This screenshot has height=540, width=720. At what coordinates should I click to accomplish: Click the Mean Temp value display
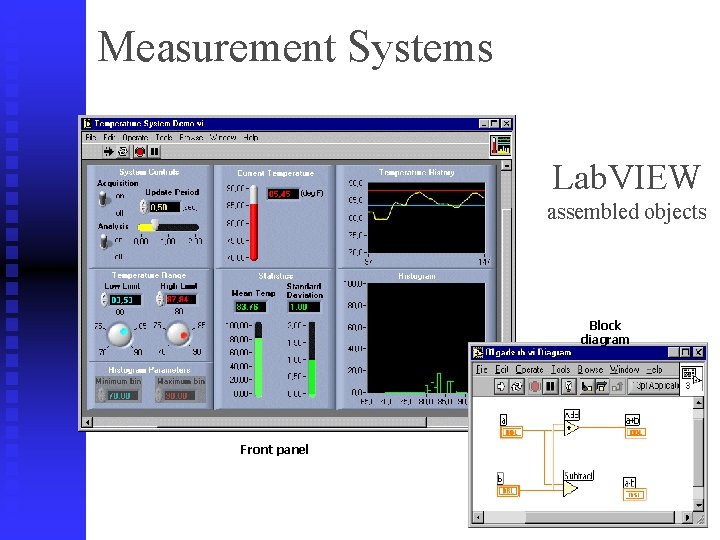click(250, 307)
